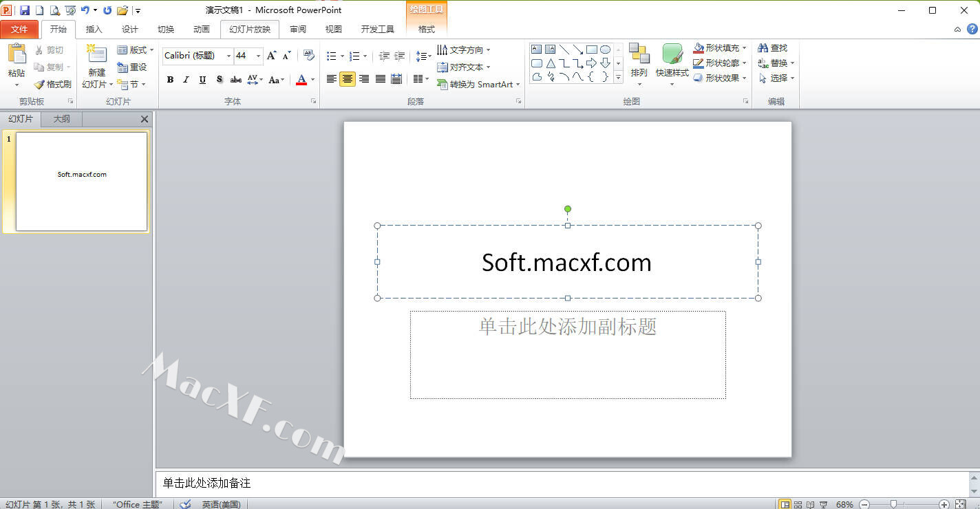This screenshot has height=509, width=980.
Task: Switch to the Slide Show (幻灯片放映) tab
Action: (249, 29)
